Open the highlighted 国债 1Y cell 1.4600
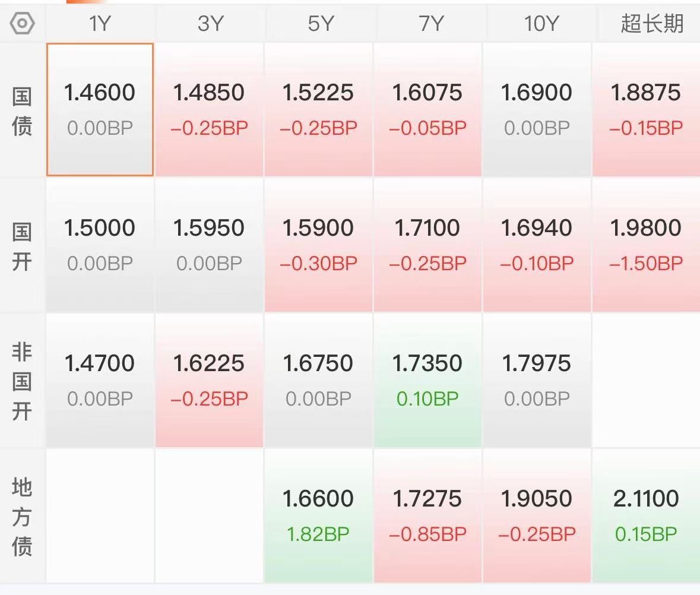Image resolution: width=700 pixels, height=595 pixels. pos(100,109)
